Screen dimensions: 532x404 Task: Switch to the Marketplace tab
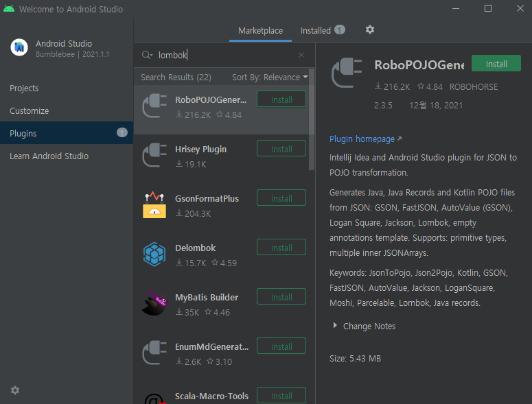click(261, 30)
